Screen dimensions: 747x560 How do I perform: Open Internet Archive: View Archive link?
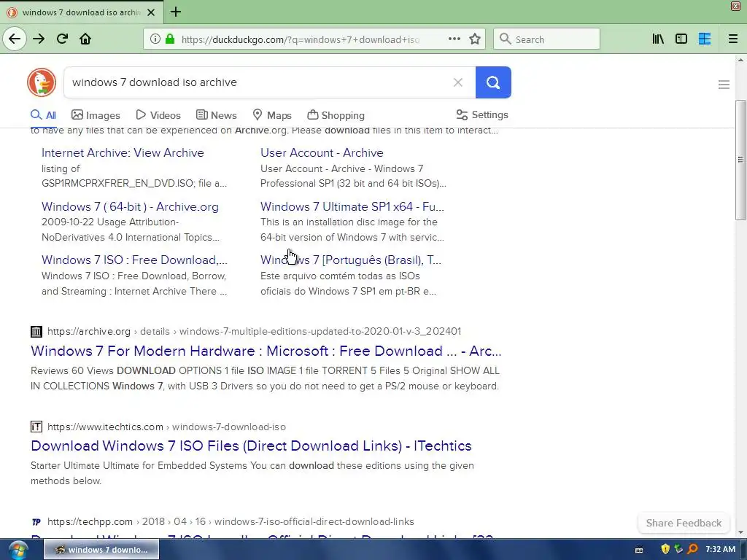pyautogui.click(x=123, y=153)
